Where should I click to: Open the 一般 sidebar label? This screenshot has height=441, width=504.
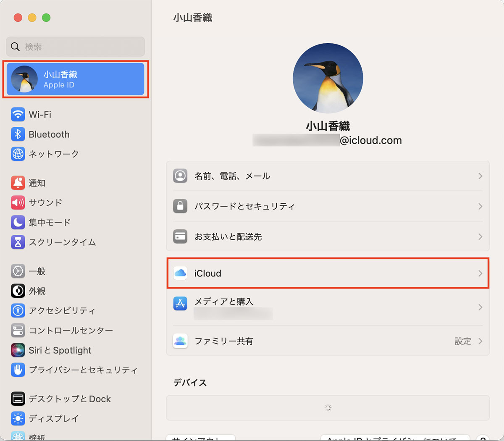click(x=37, y=271)
